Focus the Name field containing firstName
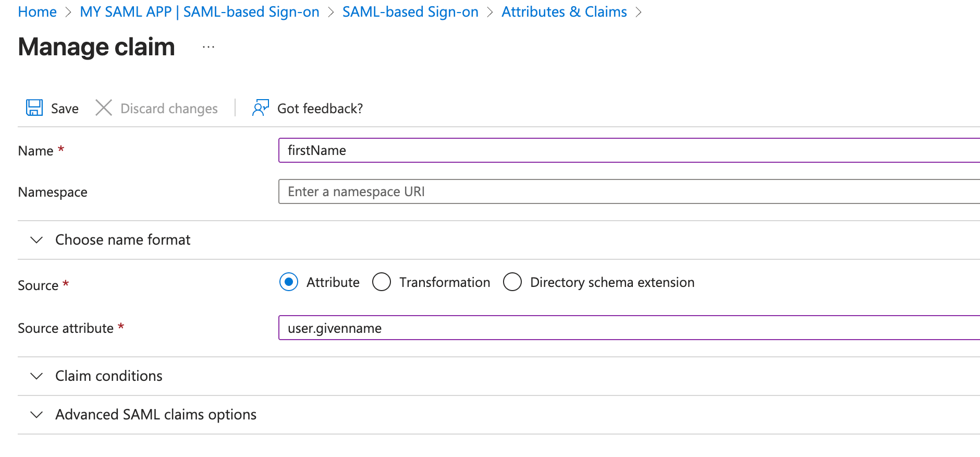This screenshot has height=457, width=980. tap(626, 150)
